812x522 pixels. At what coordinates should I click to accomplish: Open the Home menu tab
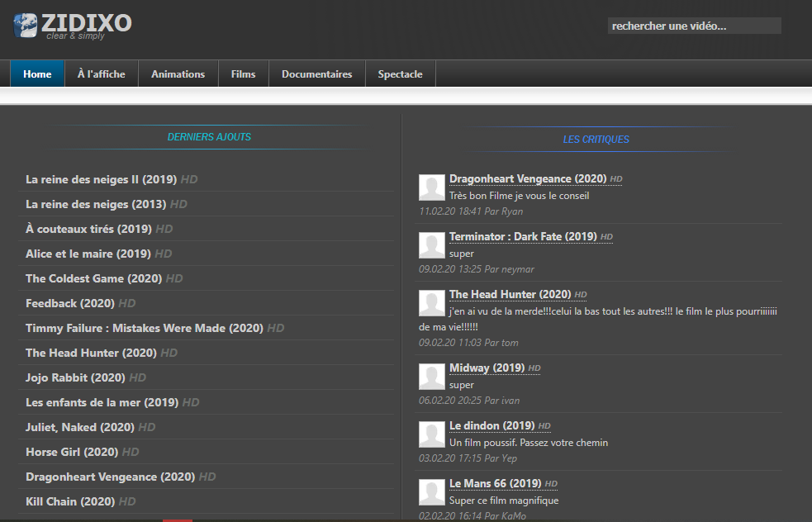tap(37, 74)
